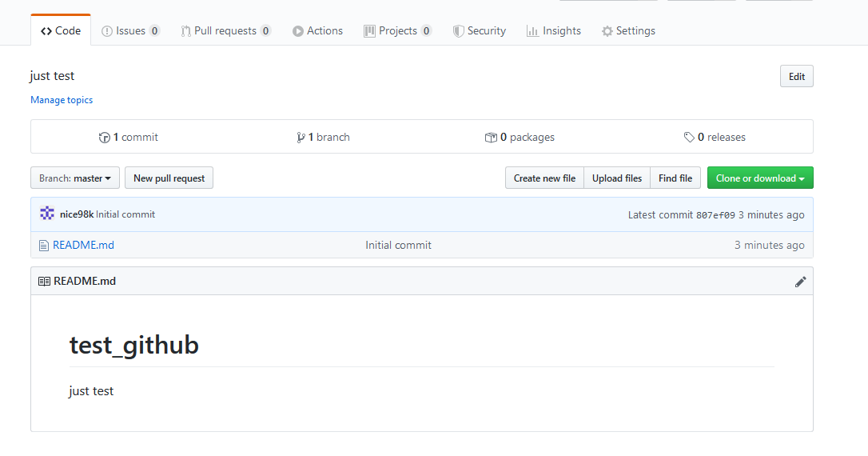Open repository Settings tab
This screenshot has height=456, width=868.
(628, 30)
